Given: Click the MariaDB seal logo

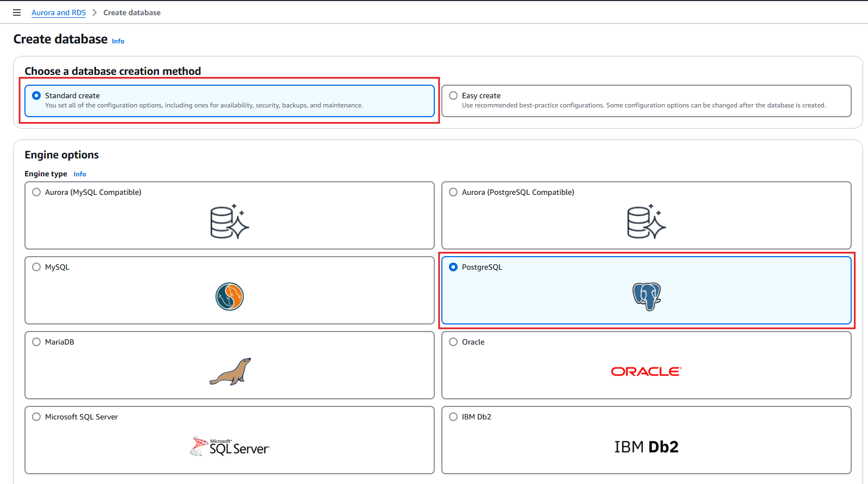Looking at the screenshot, I should (230, 371).
